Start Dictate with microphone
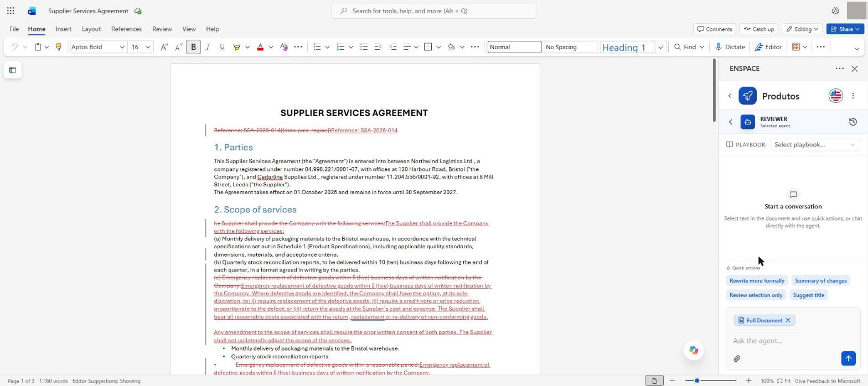Screen dimensions: 868x386 click(730, 47)
